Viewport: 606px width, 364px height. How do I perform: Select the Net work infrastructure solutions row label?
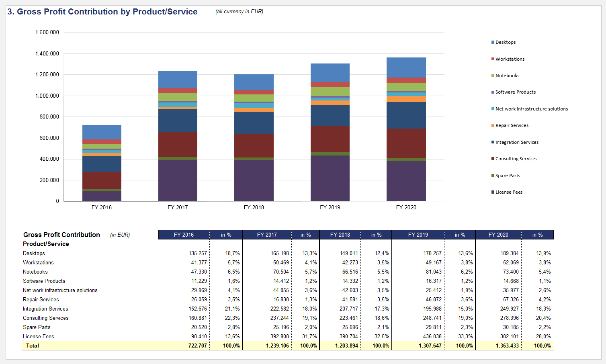pyautogui.click(x=60, y=290)
